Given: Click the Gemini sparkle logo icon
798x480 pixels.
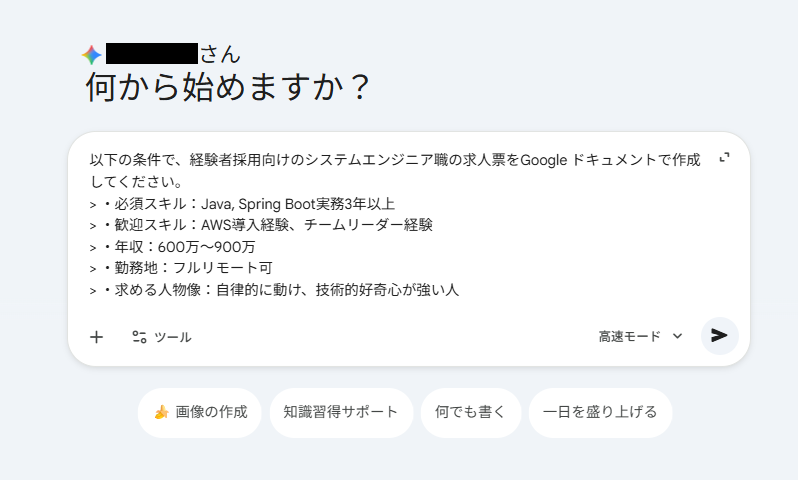Looking at the screenshot, I should coord(92,55).
